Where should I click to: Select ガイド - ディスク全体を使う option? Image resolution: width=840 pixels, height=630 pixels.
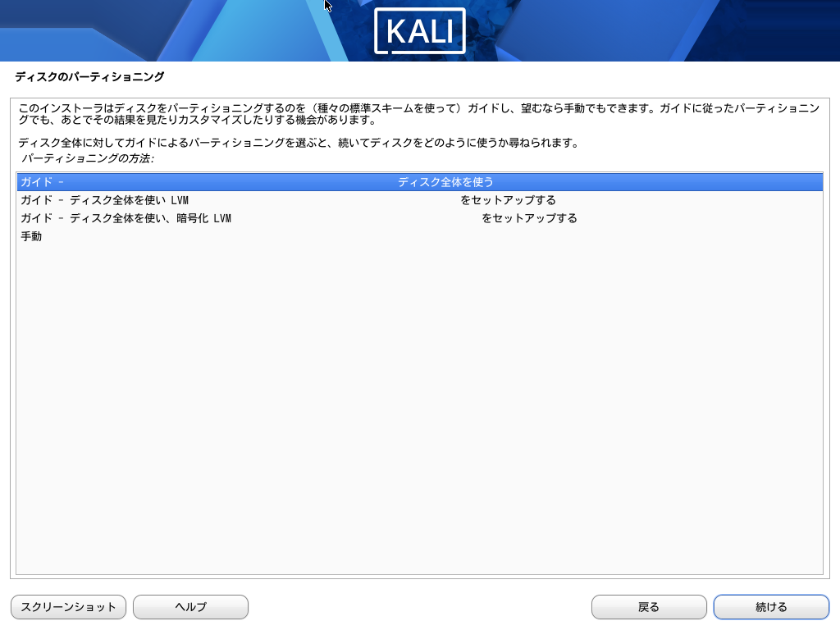pos(419,182)
